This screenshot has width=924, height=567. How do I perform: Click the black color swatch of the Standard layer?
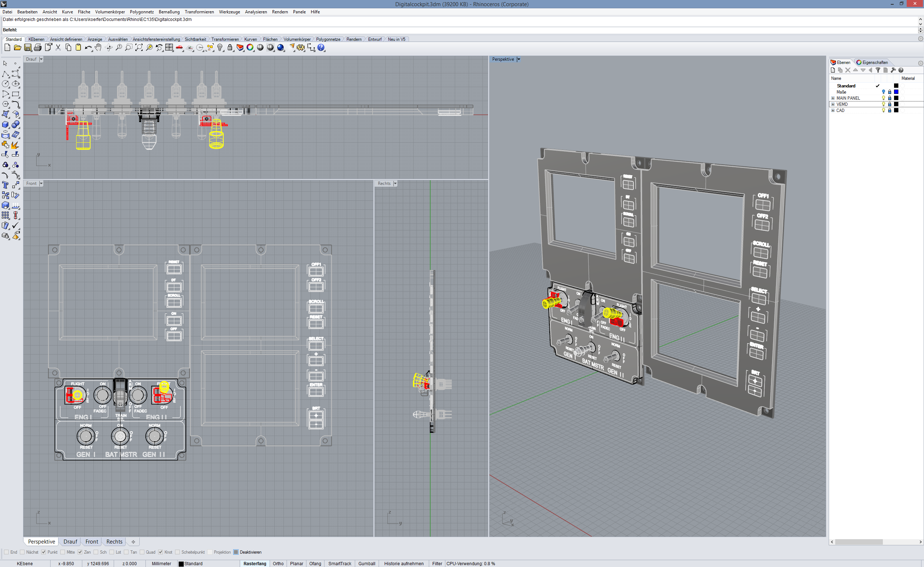[896, 86]
